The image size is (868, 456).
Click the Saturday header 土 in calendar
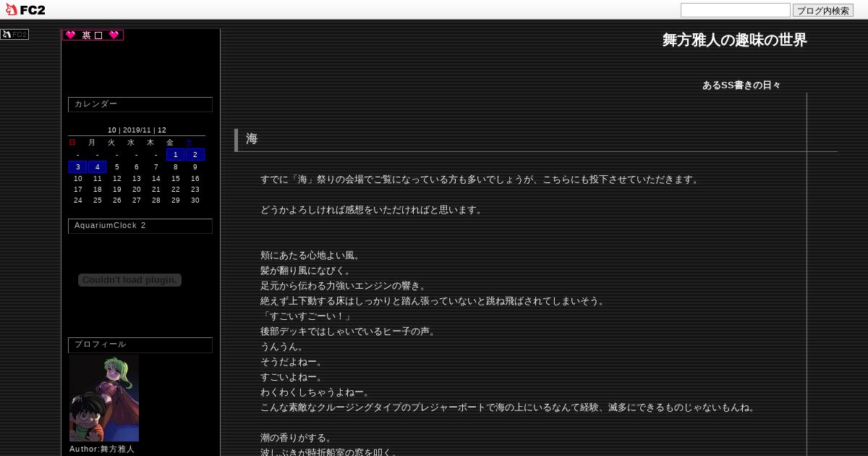point(190,143)
